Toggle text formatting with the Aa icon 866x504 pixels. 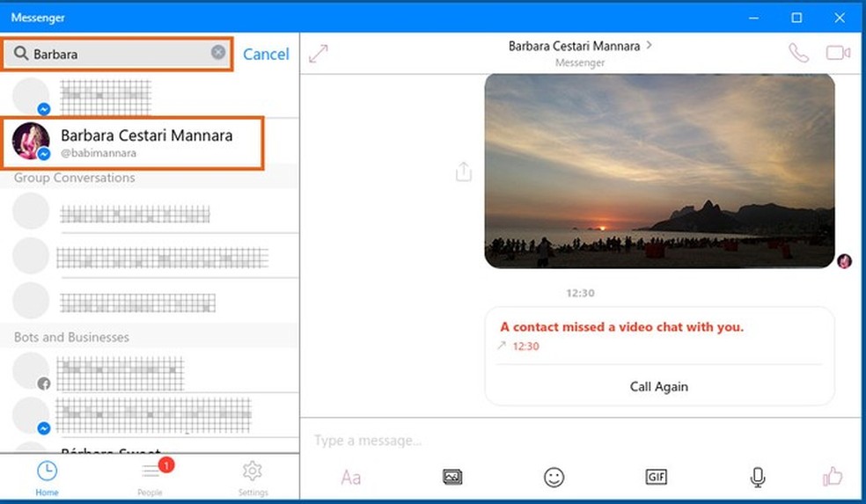point(350,478)
